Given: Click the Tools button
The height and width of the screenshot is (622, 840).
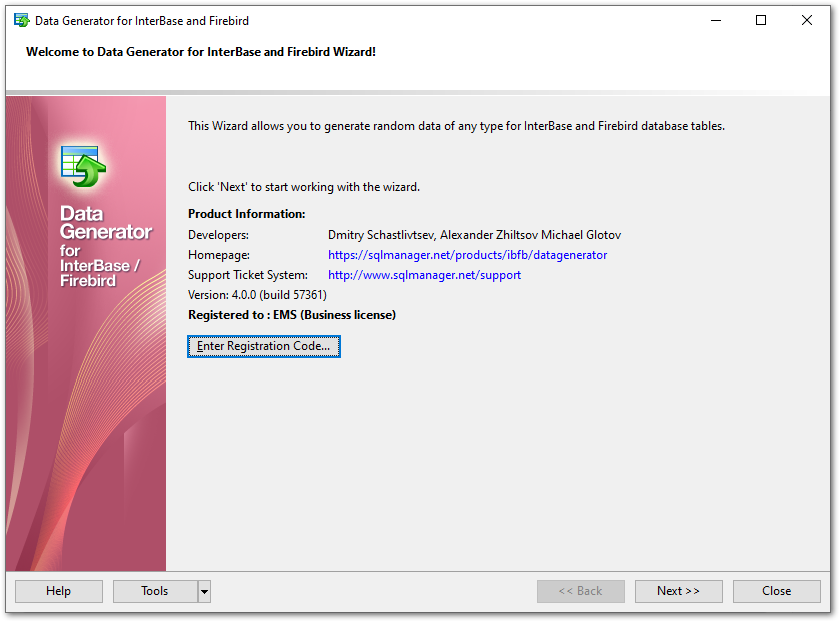Looking at the screenshot, I should [155, 591].
